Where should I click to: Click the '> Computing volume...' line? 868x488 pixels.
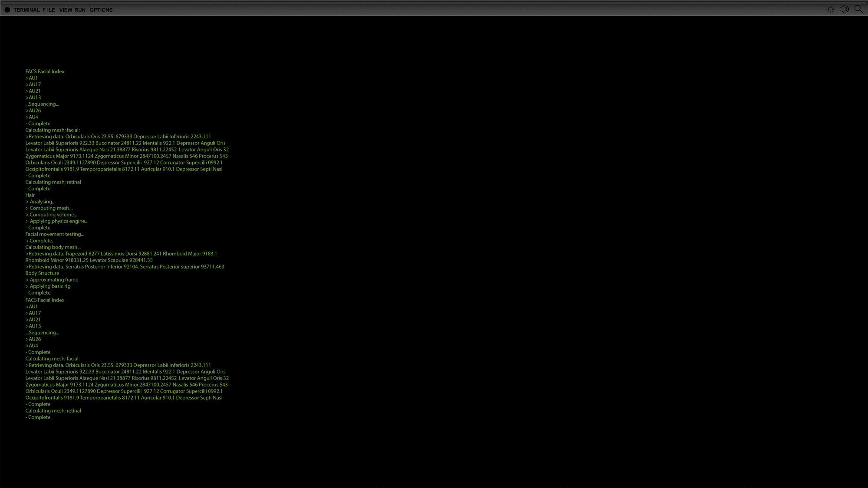point(51,215)
